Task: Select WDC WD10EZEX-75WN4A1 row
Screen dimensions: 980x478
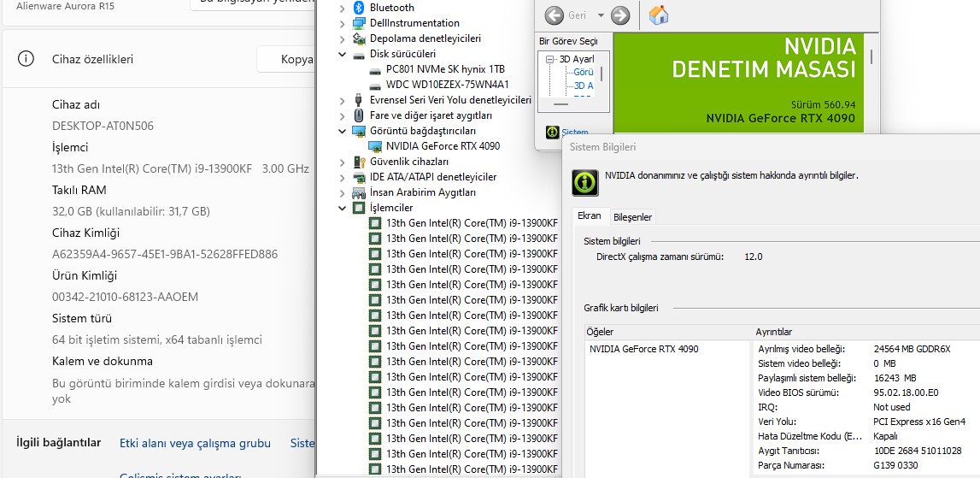Action: tap(447, 85)
